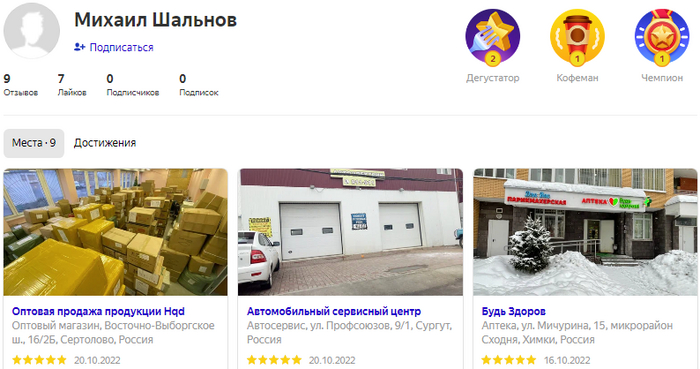Click the 9 Отзывов counter
700x369 pixels.
pyautogui.click(x=21, y=85)
